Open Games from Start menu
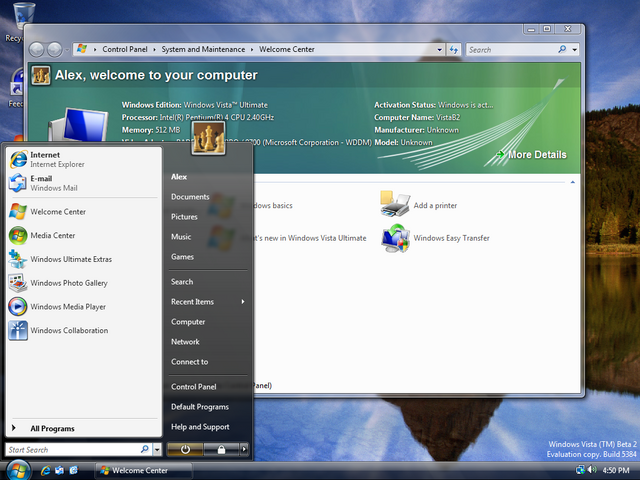The width and height of the screenshot is (640, 480). (182, 257)
